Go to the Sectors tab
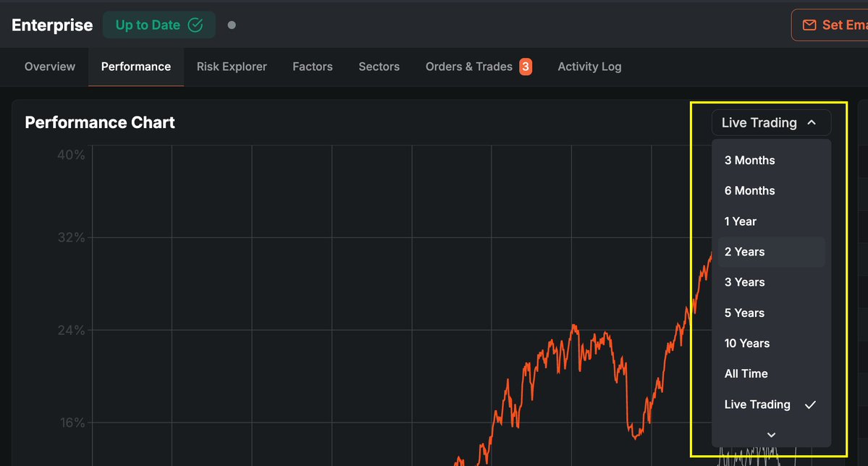868x466 pixels. (379, 67)
